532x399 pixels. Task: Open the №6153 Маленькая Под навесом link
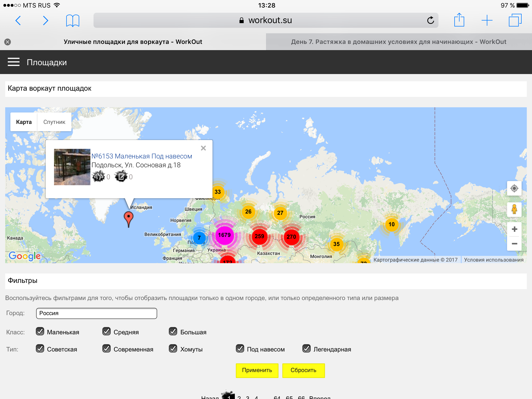(x=142, y=156)
